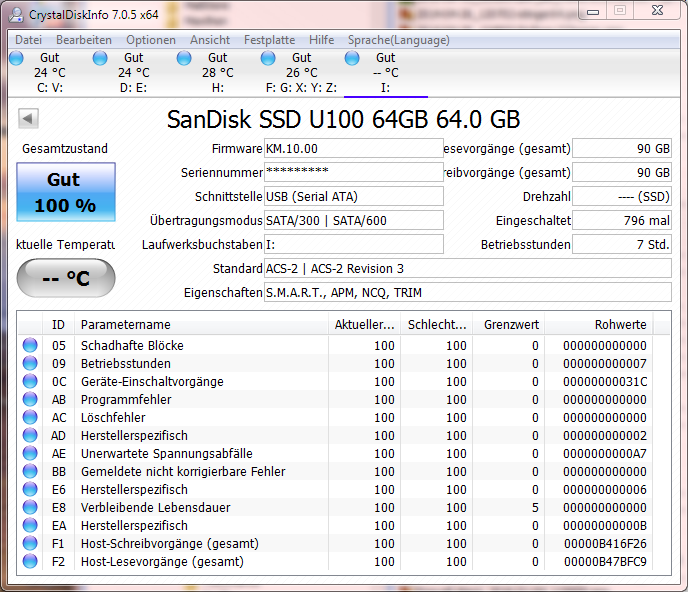688x592 pixels.
Task: Click raw value 00000000031C
Action: pyautogui.click(x=605, y=381)
